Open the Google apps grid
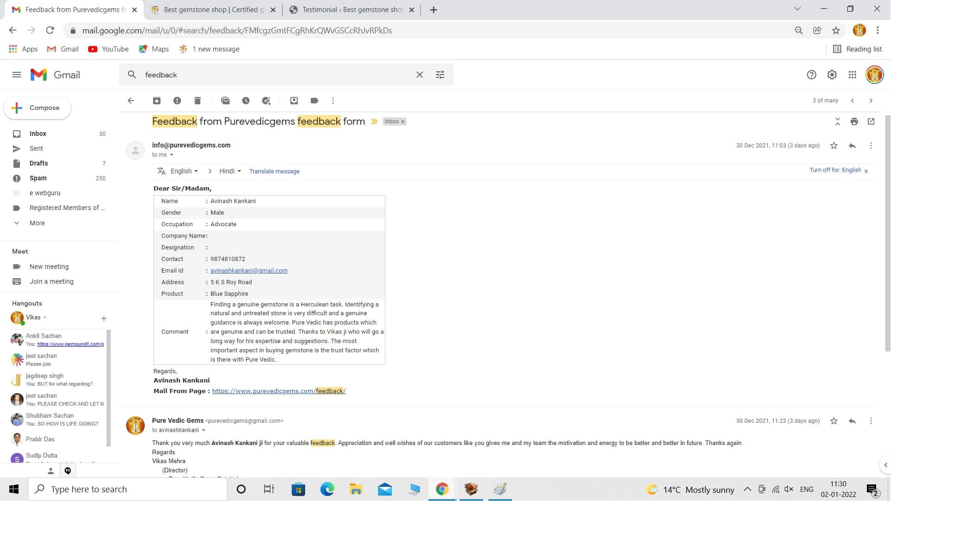The height and width of the screenshot is (560, 961). pos(852,75)
